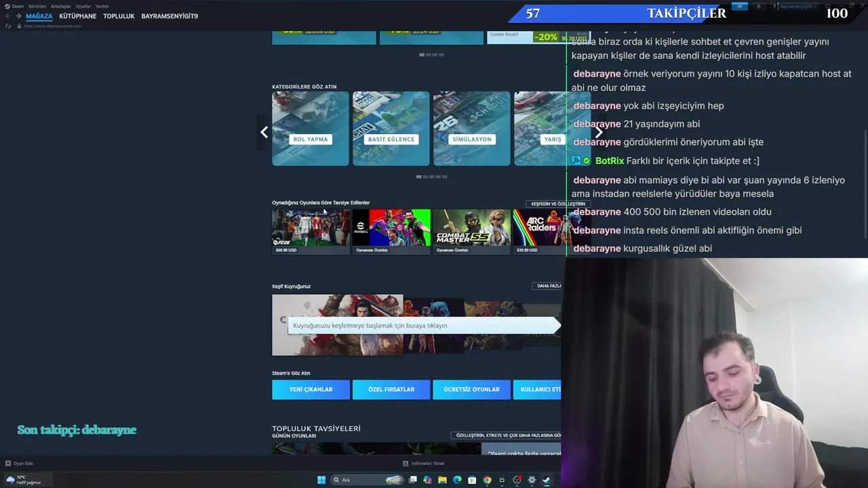Screen dimensions: 868x488
Task: Click the right arrow of category carousel
Action: 598,132
